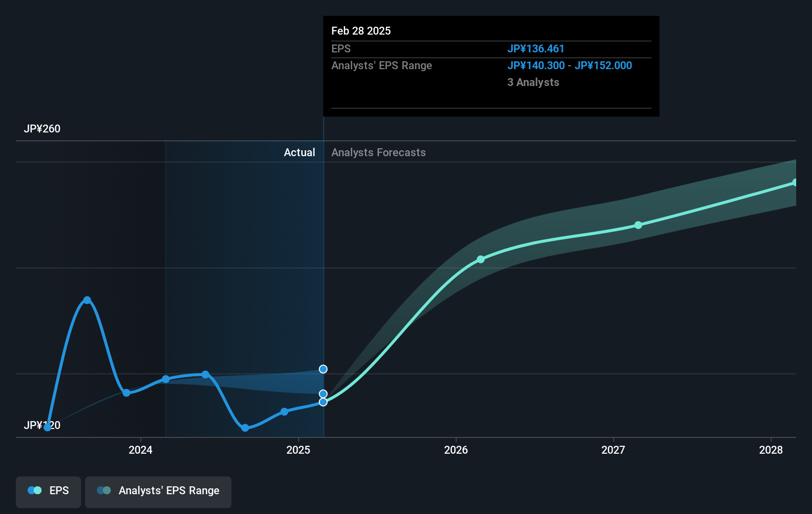
Task: Click the EPS data point at end of 2023
Action: [127, 393]
